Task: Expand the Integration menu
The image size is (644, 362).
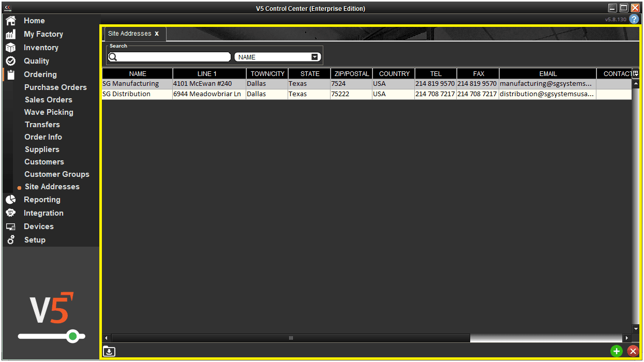Action: 43,213
